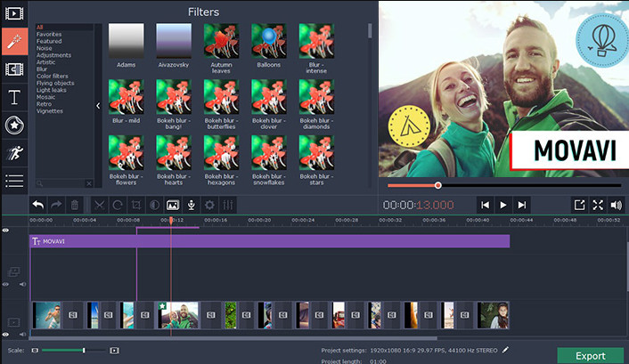Collapse the filter categories list arrow

point(98,106)
